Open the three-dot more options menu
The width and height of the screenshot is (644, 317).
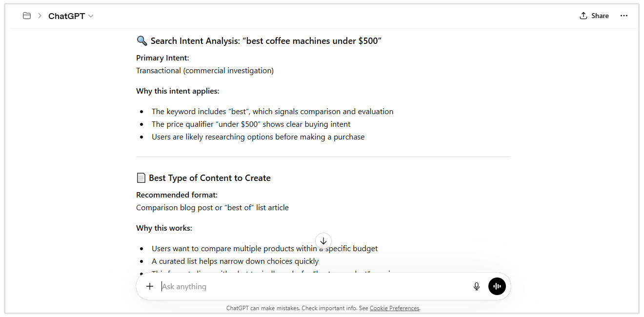click(624, 16)
